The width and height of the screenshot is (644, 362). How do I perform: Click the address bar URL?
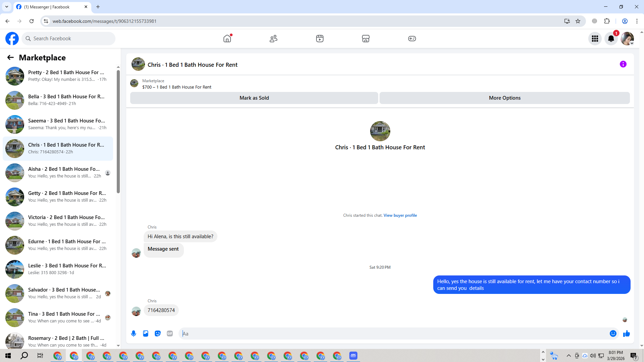105,21
